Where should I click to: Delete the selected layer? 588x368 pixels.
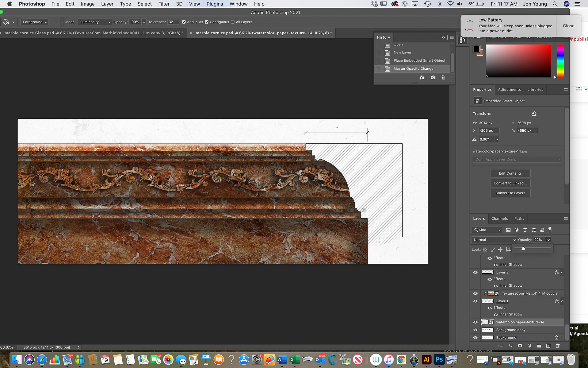tap(558, 346)
